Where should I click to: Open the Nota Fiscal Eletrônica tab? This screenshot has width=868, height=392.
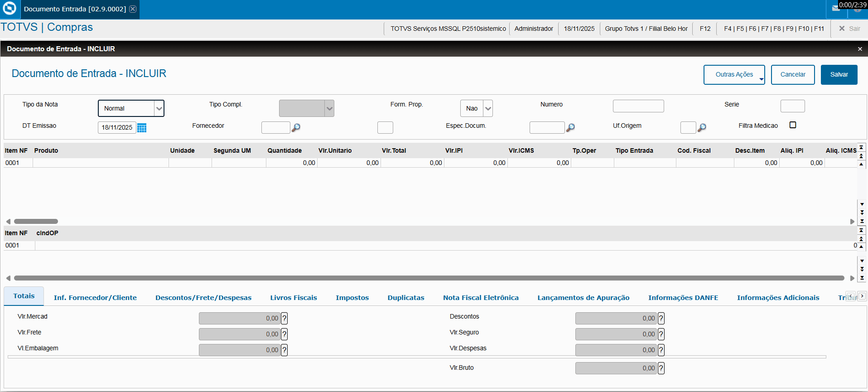(481, 298)
